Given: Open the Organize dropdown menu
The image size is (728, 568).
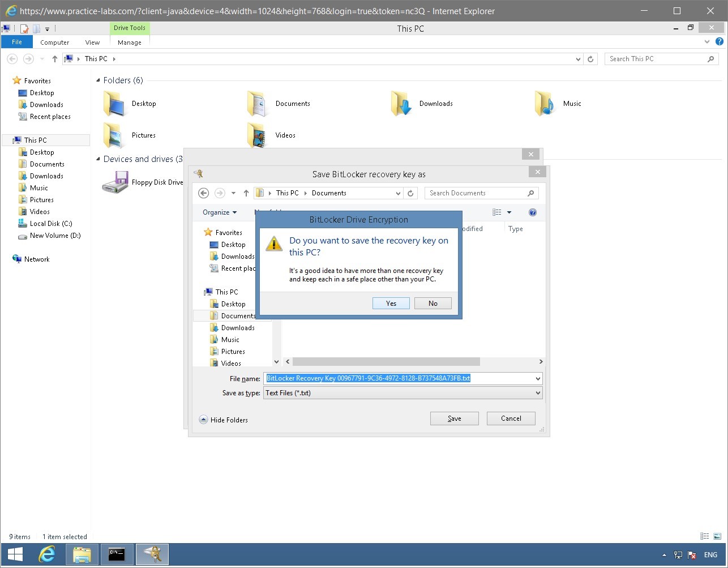Looking at the screenshot, I should (x=220, y=212).
